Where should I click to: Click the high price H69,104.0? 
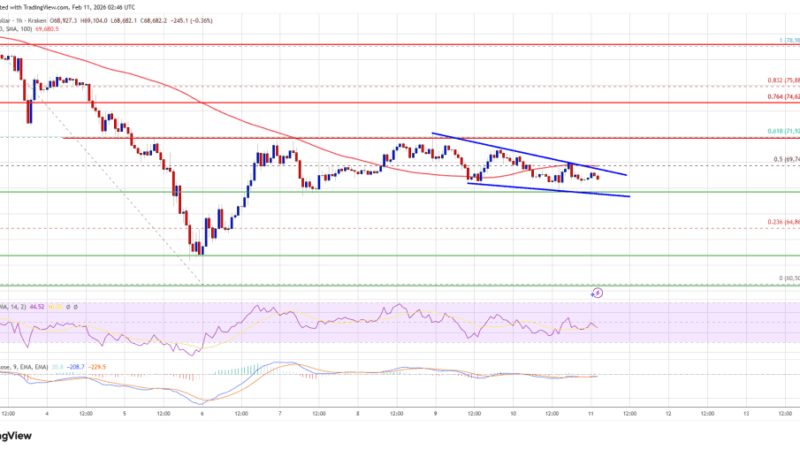[93, 21]
